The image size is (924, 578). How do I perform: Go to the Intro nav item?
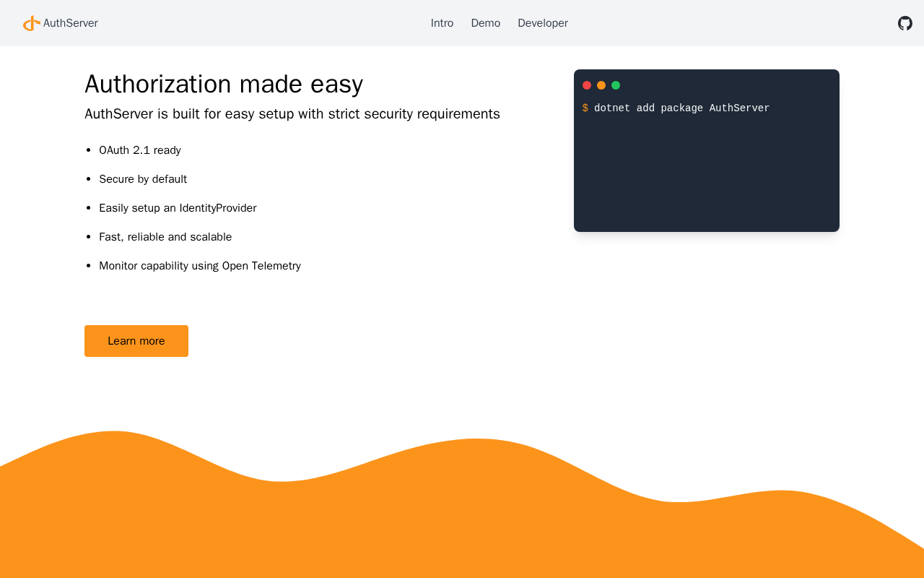click(x=442, y=23)
